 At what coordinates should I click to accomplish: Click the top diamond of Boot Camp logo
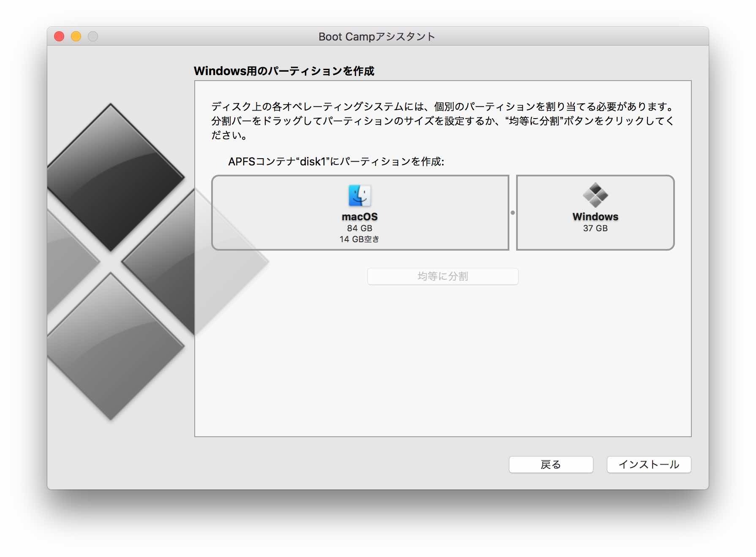(111, 177)
